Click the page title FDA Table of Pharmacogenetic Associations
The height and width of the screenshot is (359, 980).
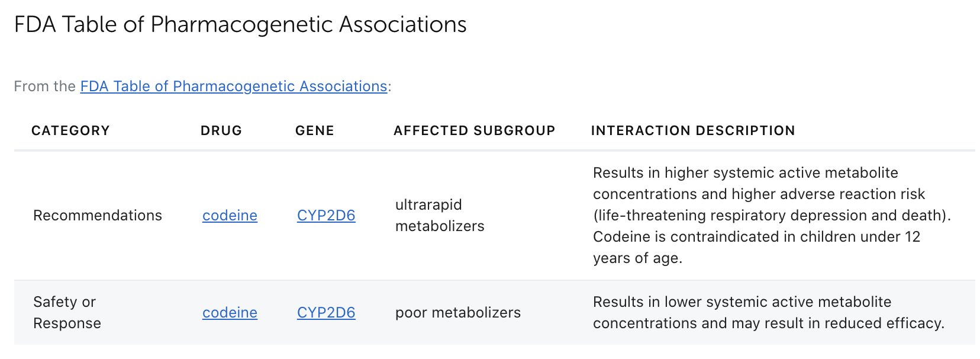240,24
